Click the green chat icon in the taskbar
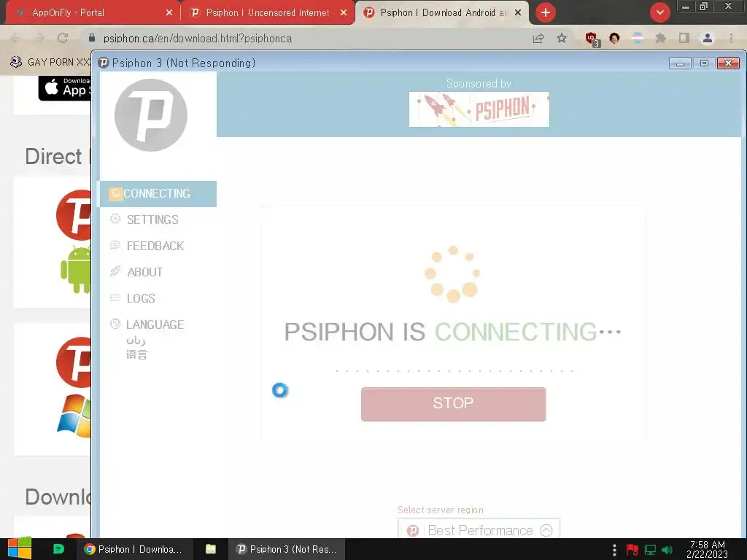This screenshot has height=560, width=747. pyautogui.click(x=58, y=549)
